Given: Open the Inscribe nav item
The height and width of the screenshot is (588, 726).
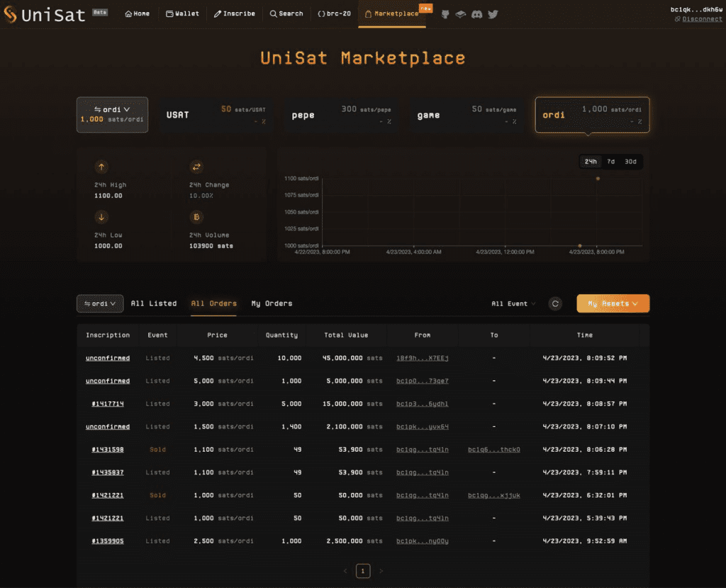Looking at the screenshot, I should [x=234, y=14].
